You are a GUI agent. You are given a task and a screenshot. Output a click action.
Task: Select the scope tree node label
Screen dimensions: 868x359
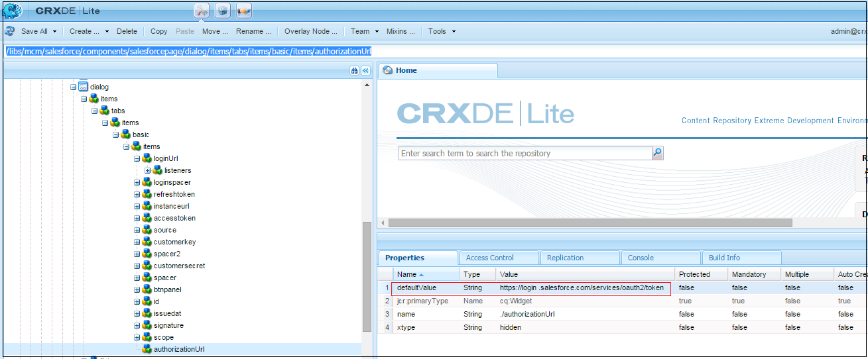[164, 337]
